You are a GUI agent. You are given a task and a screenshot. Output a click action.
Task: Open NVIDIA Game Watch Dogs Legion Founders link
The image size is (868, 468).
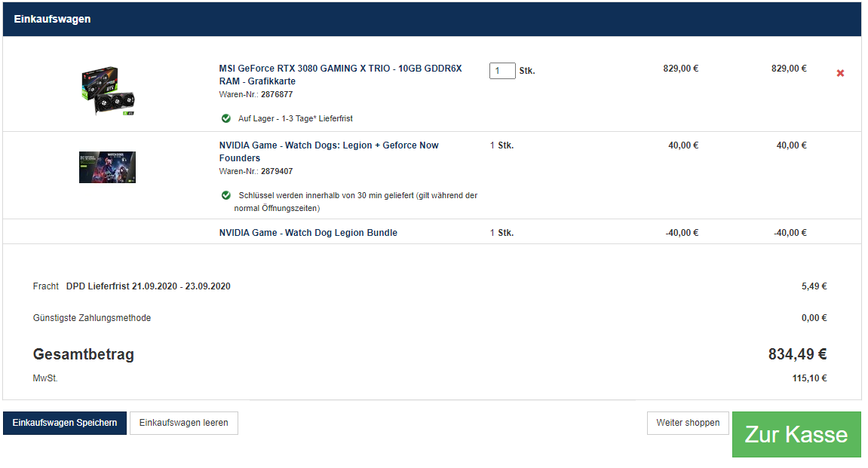[x=329, y=151]
